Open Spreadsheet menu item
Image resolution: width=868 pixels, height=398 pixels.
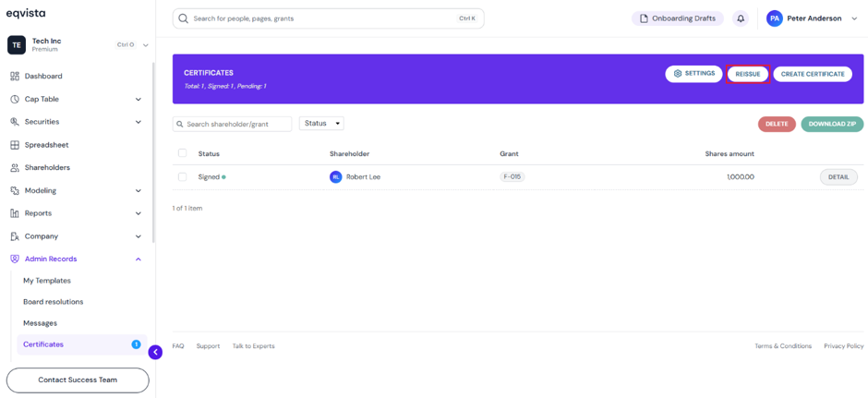(46, 145)
